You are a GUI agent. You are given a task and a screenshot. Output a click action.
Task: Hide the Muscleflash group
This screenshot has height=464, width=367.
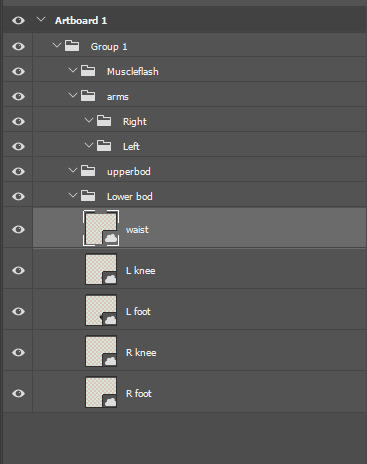18,71
